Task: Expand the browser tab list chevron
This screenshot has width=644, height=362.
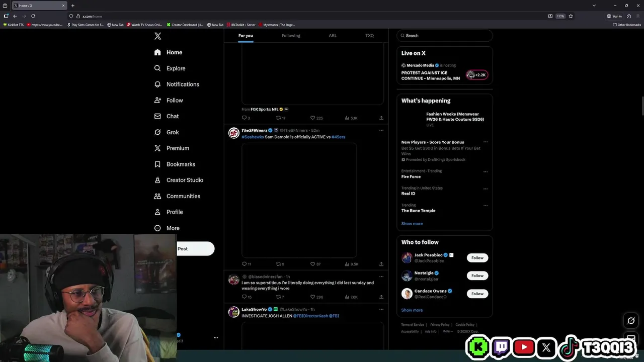Action: click(594, 6)
